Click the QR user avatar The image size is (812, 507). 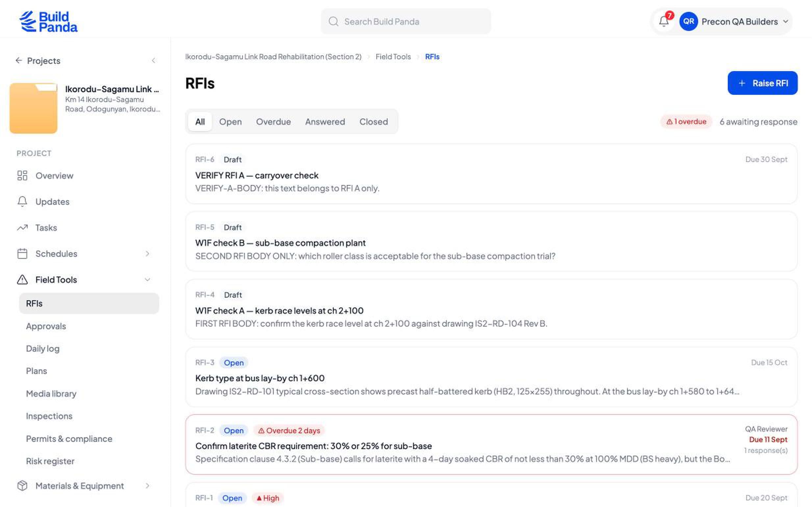(x=689, y=21)
